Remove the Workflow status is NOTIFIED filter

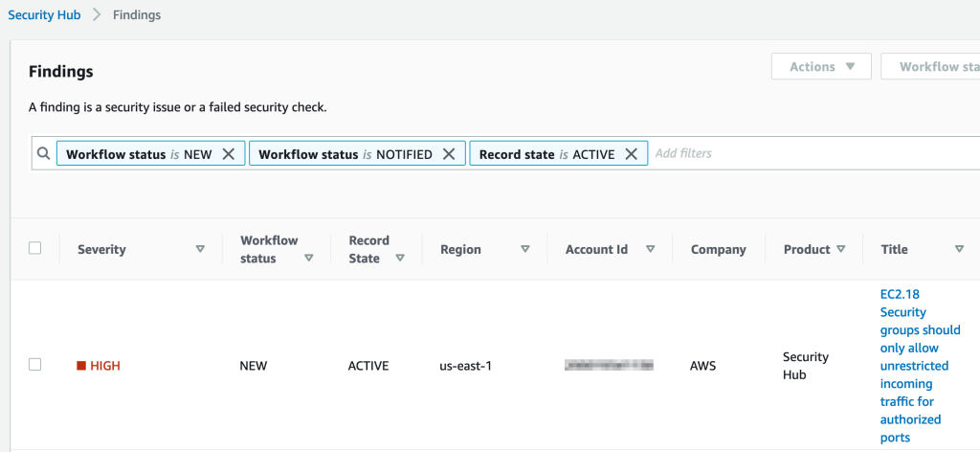pyautogui.click(x=449, y=154)
